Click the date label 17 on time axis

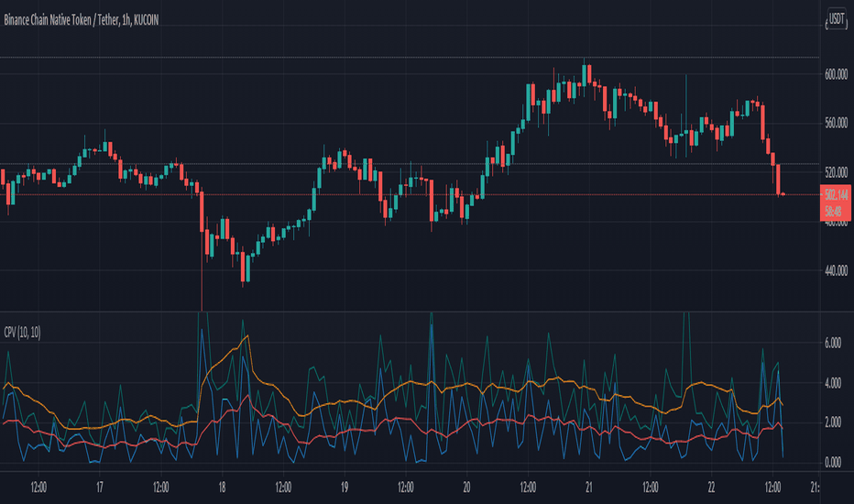(100, 488)
